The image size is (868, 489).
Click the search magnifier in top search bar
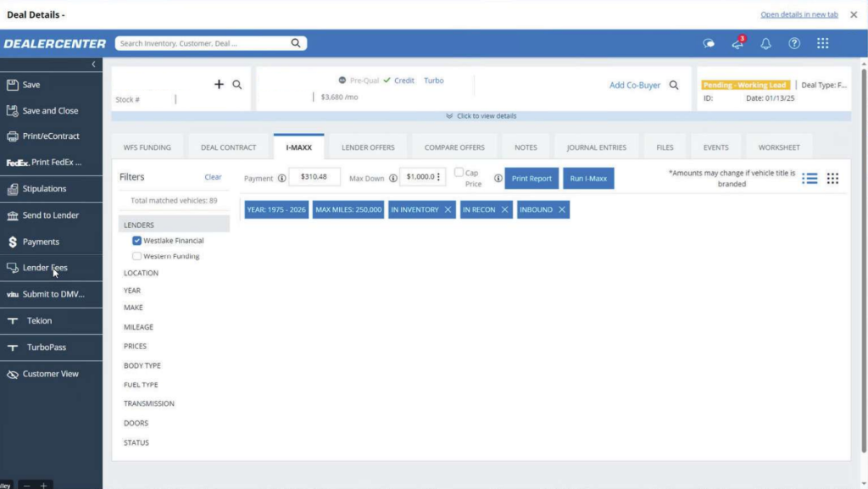(x=296, y=43)
